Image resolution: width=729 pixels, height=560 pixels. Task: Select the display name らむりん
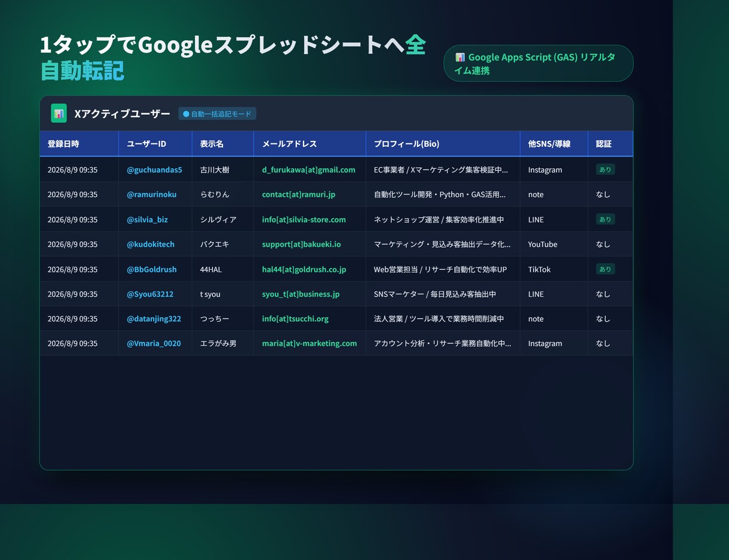pyautogui.click(x=215, y=195)
